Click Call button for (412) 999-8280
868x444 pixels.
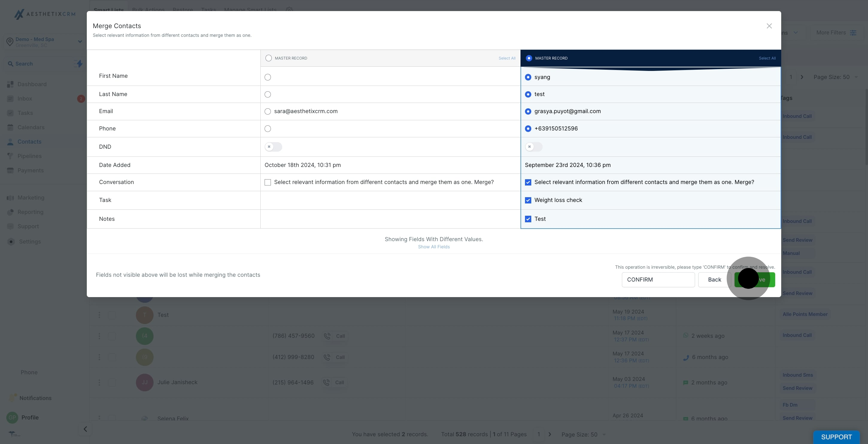tap(335, 357)
